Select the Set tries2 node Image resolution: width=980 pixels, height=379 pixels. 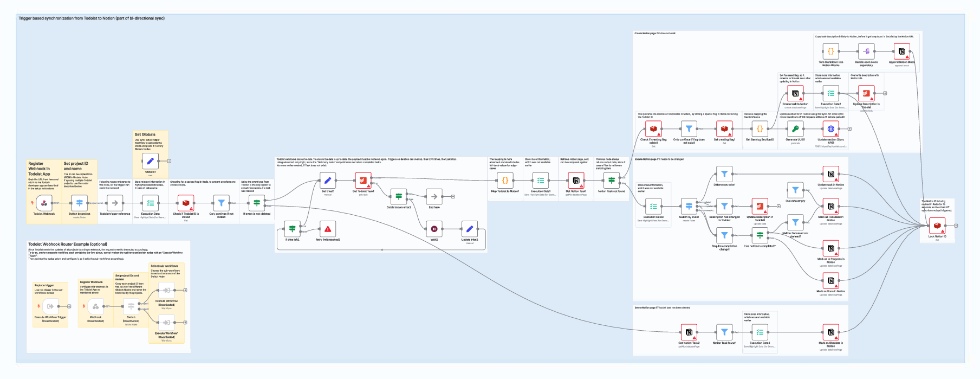[x=328, y=181]
